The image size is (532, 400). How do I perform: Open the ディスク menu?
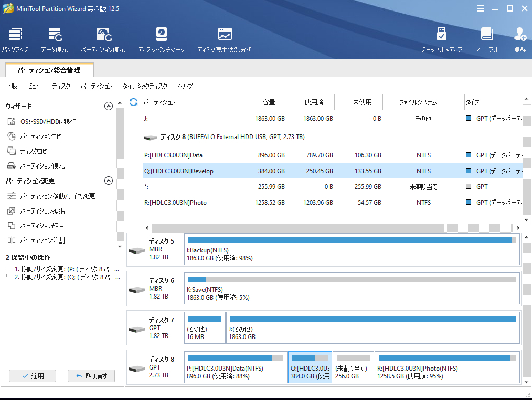(61, 86)
